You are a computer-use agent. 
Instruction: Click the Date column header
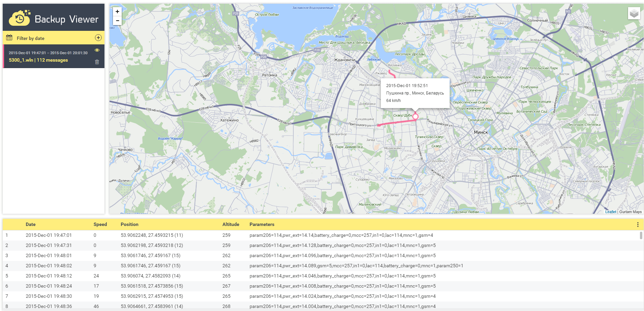click(31, 224)
